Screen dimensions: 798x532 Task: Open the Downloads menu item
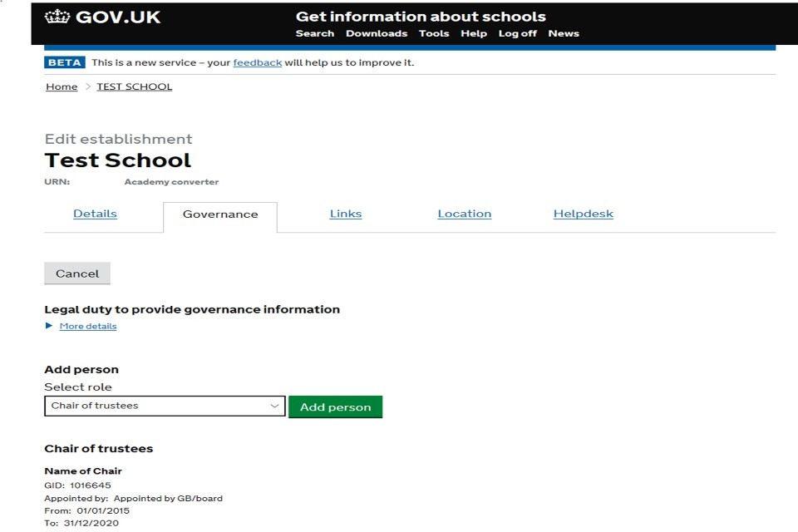coord(377,33)
